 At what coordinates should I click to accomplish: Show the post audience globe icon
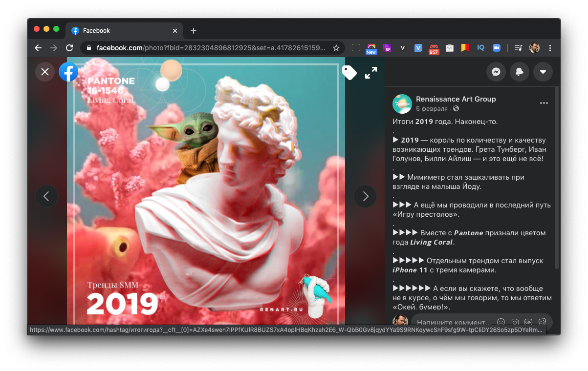456,108
